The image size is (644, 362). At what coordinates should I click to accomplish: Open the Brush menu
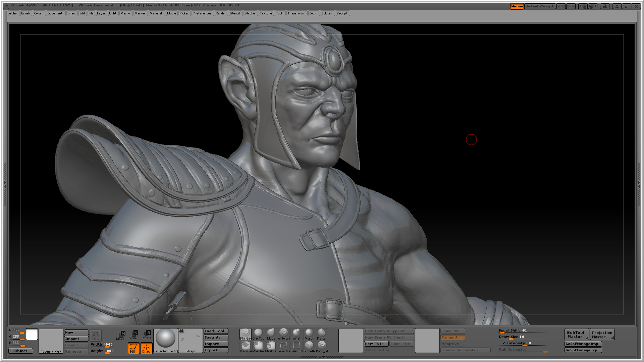(25, 13)
